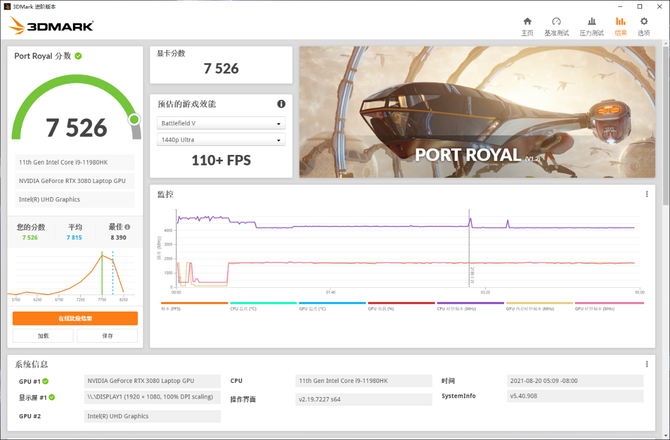Image resolution: width=670 pixels, height=440 pixels.
Task: Click the graphics score 7 526 card
Action: point(221,65)
